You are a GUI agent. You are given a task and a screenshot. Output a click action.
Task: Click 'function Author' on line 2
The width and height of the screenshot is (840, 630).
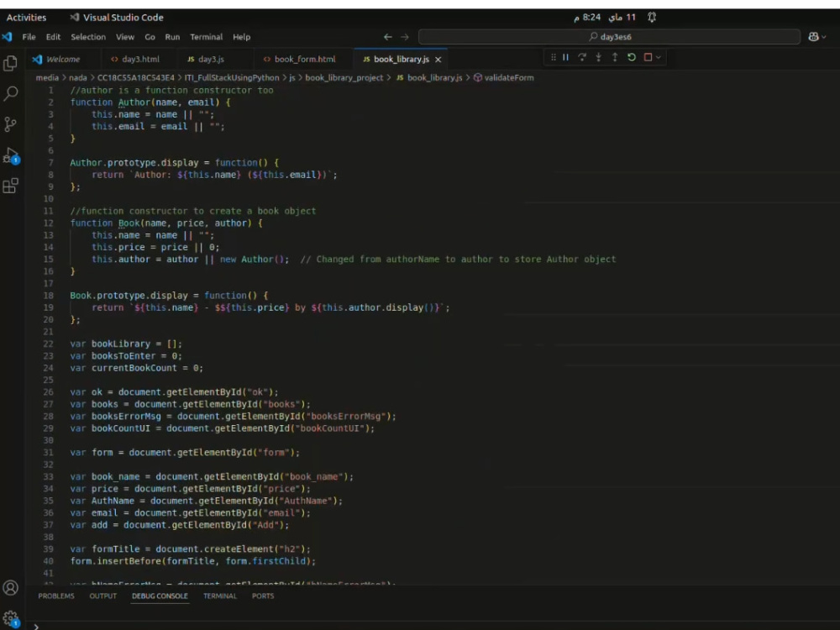tap(110, 102)
